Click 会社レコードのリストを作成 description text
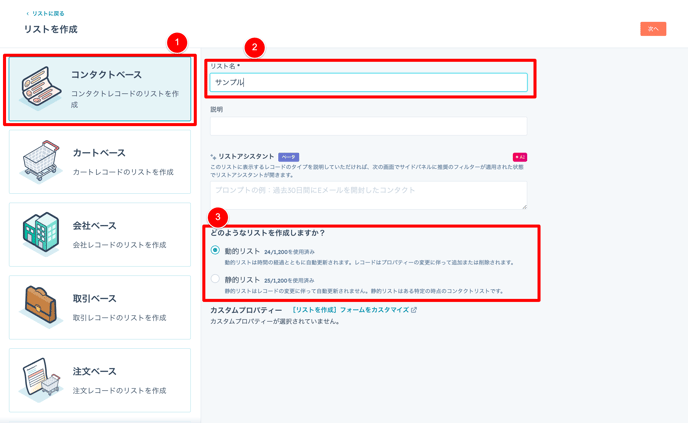 point(119,245)
